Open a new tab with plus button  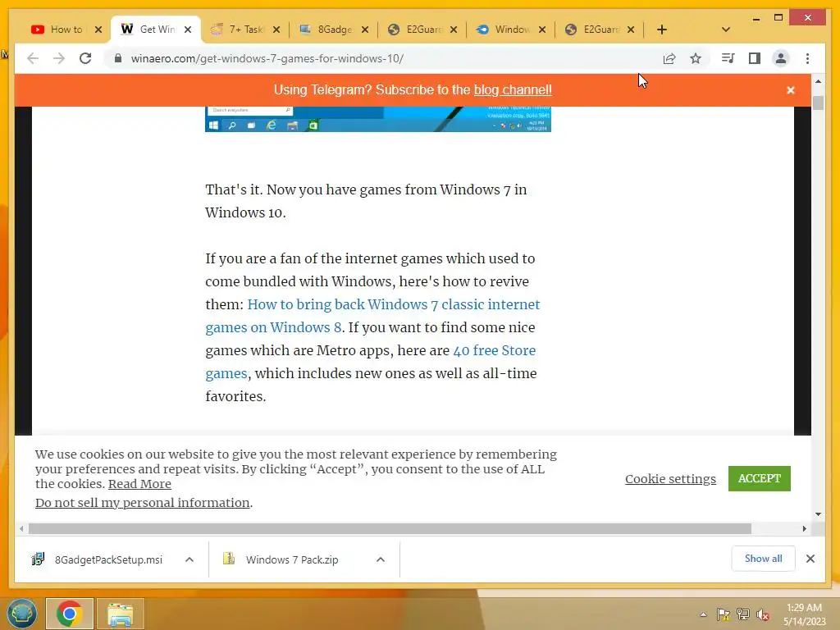662,30
